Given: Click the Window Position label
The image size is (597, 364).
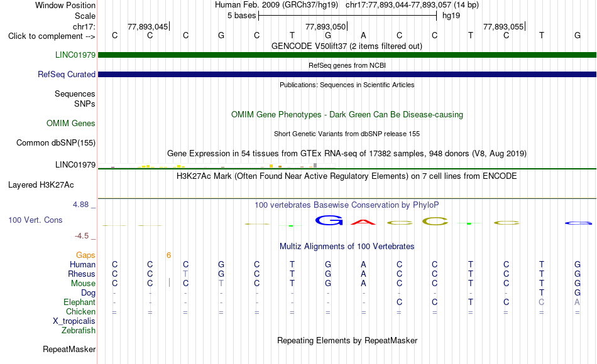Looking at the screenshot, I should pos(65,5).
